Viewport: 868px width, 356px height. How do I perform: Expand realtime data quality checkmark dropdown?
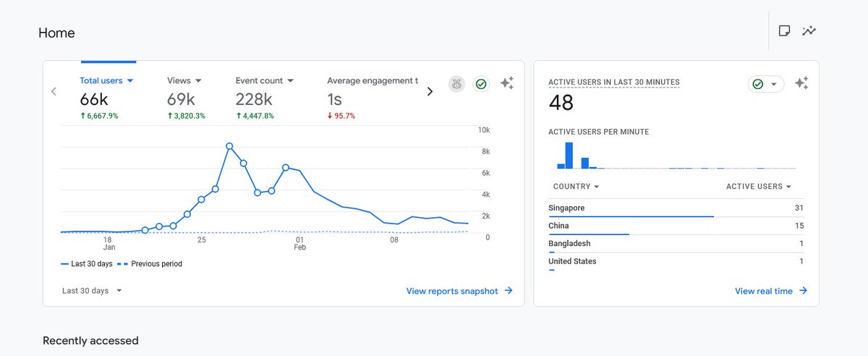pyautogui.click(x=766, y=84)
